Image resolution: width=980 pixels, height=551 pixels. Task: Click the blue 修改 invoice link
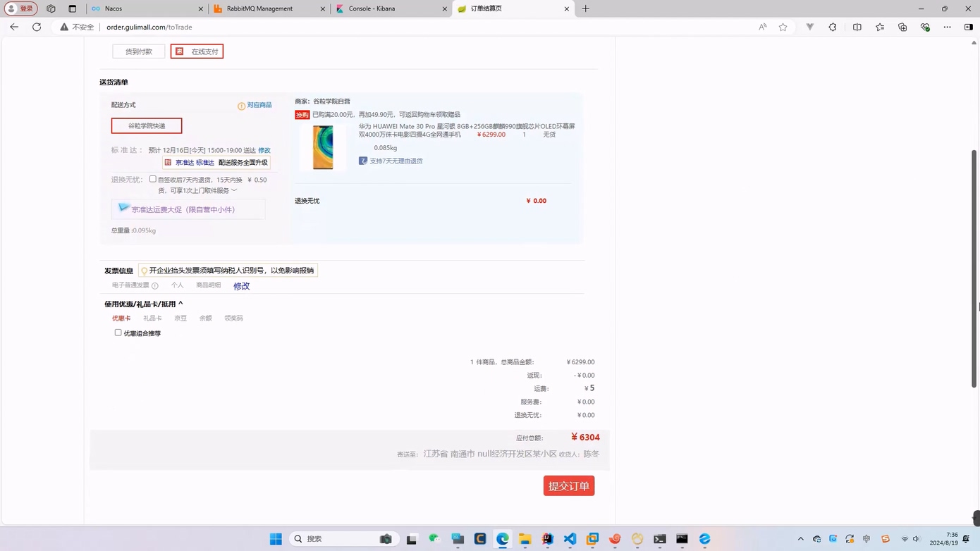pos(241,286)
